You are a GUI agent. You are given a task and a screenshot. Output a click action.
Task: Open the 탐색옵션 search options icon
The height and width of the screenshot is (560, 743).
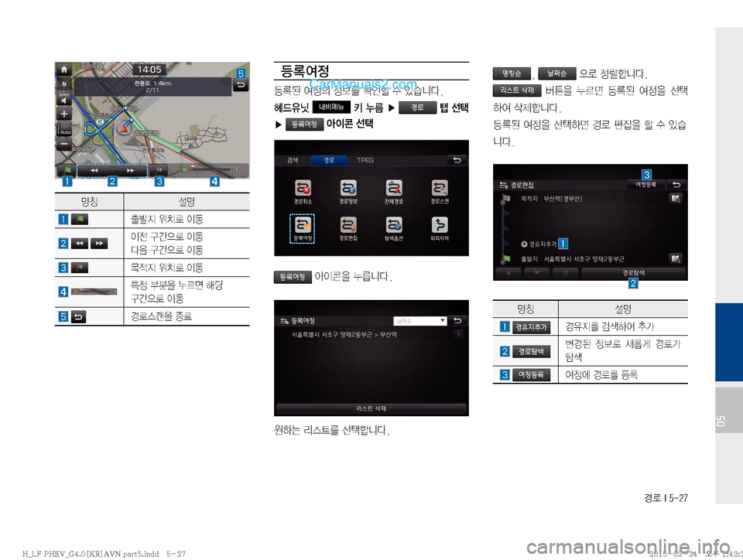394,228
